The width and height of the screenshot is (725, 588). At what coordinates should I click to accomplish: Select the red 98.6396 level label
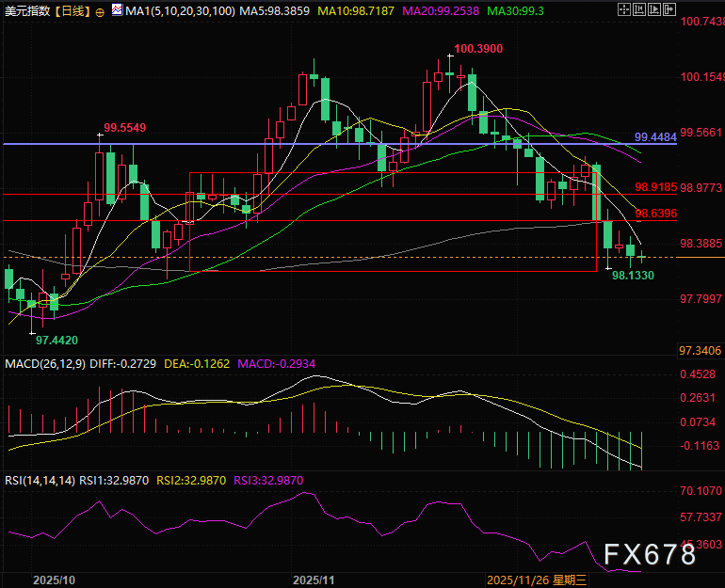(x=655, y=214)
